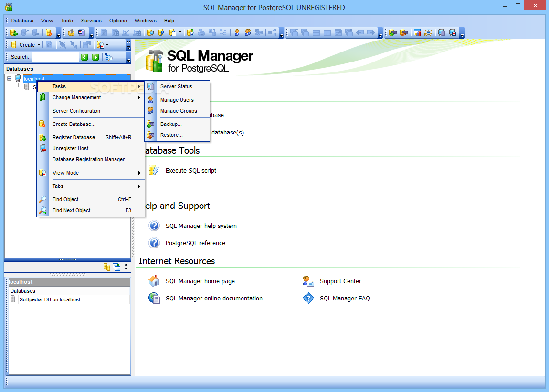Open the view mode dropdown arrow in explorer toolbar
Viewport: 549px width, 392px height.
107,45
